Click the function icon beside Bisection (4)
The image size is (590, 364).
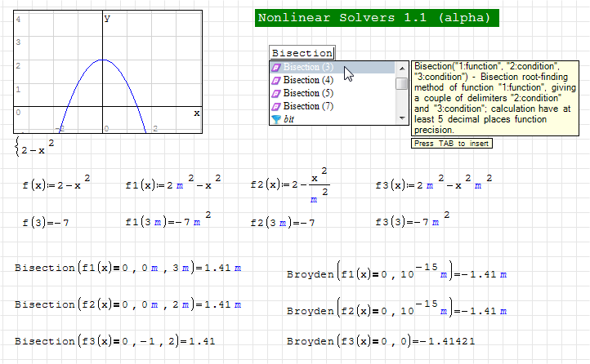276,81
